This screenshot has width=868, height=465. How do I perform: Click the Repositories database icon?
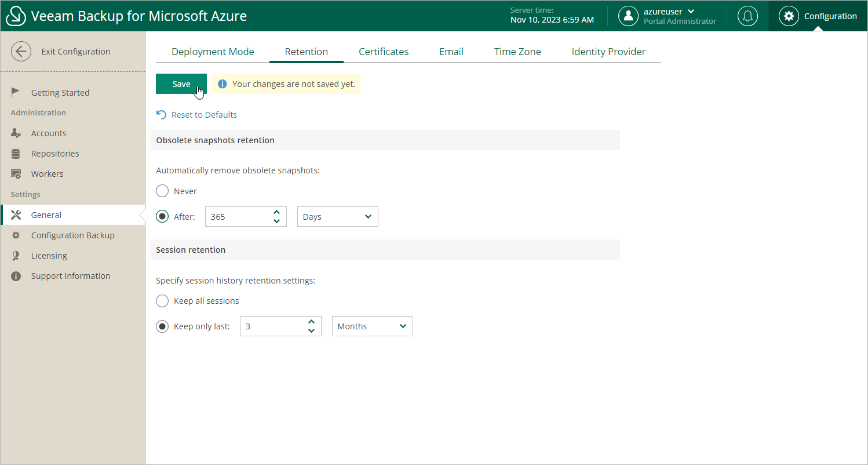pos(16,154)
